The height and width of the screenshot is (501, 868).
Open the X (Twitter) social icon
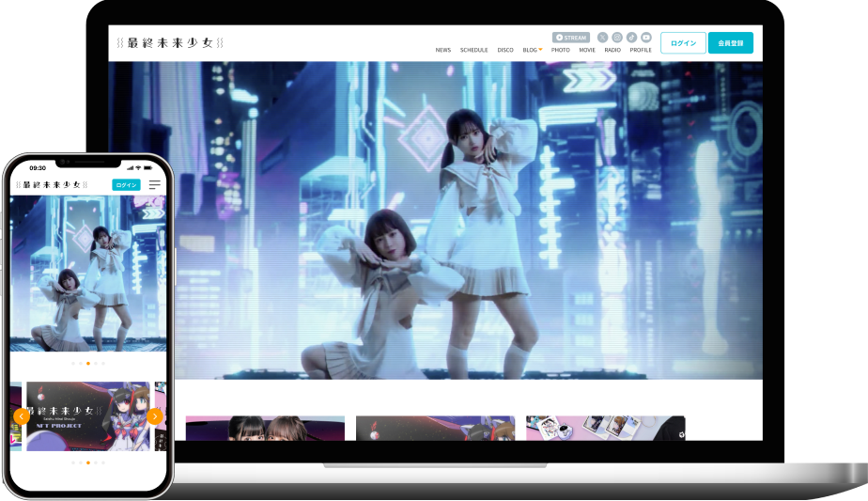coord(602,38)
